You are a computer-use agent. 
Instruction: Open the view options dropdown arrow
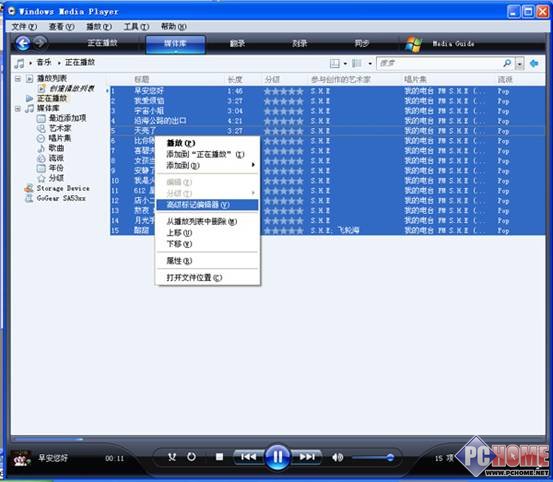point(370,64)
